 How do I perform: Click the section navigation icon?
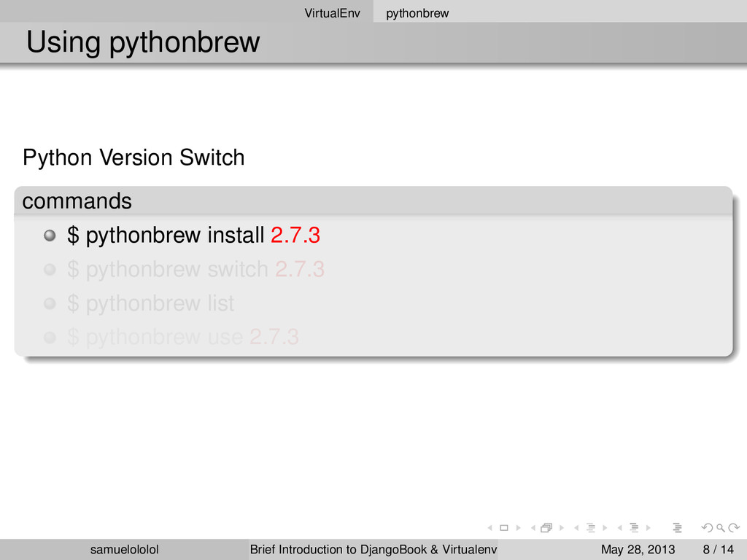[x=634, y=528]
